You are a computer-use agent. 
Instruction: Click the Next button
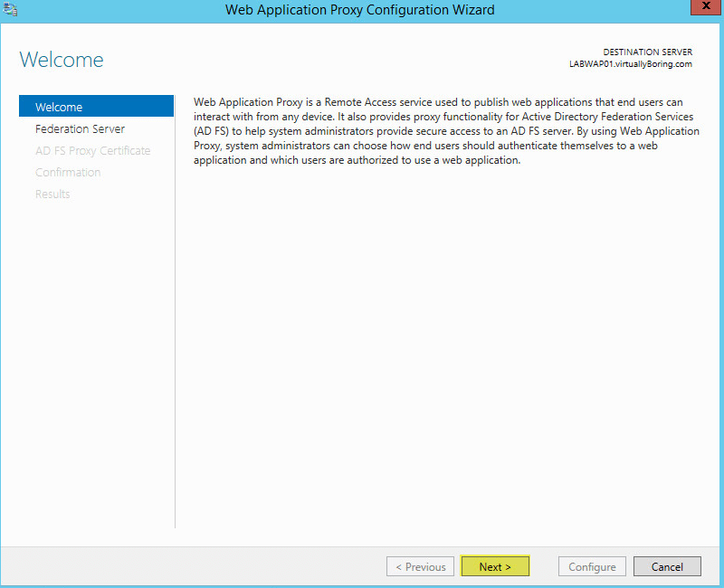click(495, 566)
